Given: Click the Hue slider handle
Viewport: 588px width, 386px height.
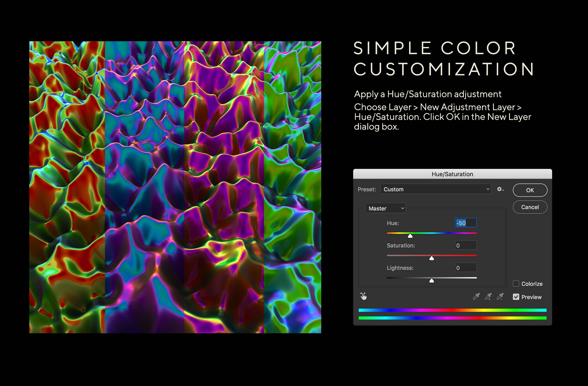Looking at the screenshot, I should [x=410, y=236].
